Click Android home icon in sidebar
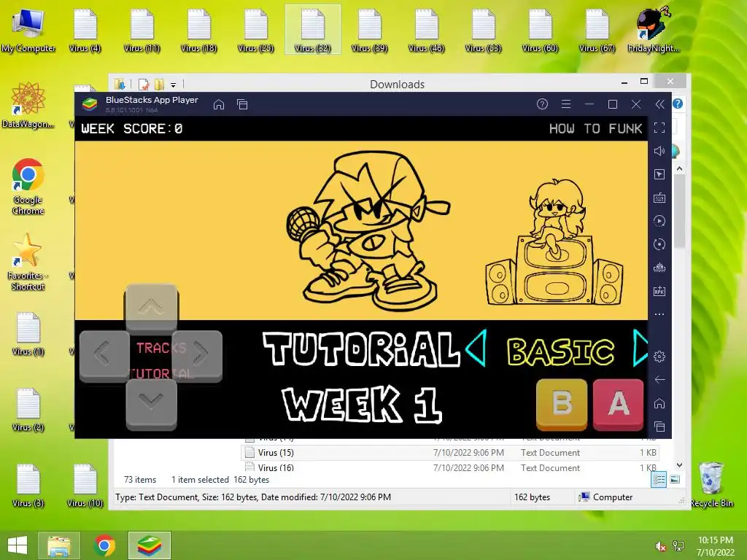This screenshot has height=560, width=747. pyautogui.click(x=659, y=403)
